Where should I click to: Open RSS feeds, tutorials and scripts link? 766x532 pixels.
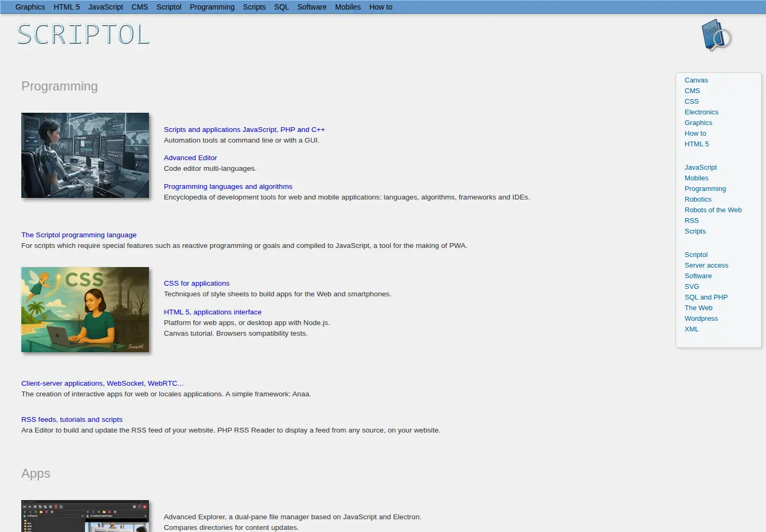pos(72,419)
